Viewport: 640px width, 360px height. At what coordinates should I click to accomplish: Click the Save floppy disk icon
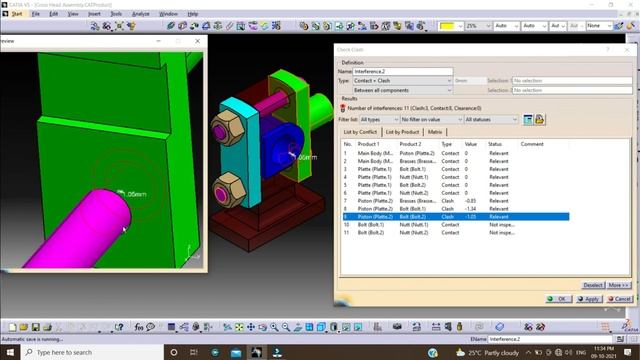(x=36, y=327)
